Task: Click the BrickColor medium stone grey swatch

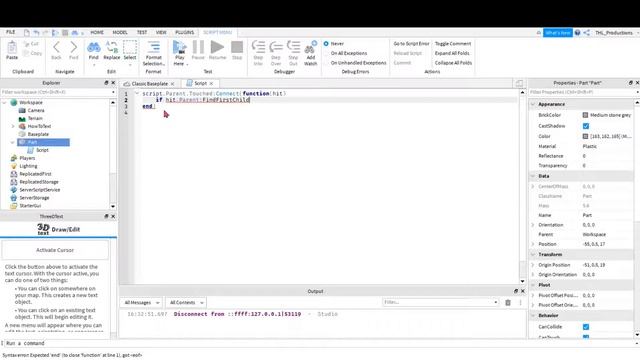Action: (x=585, y=115)
